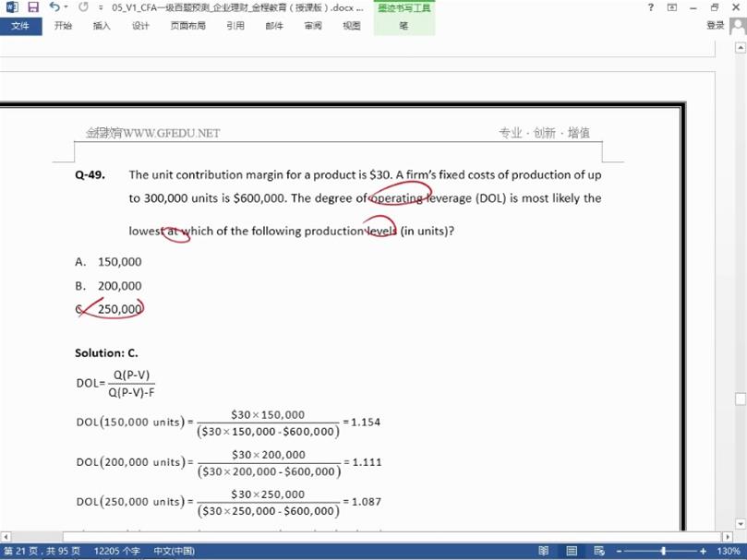The image size is (747, 560).
Task: Switch to Read Mode view
Action: [x=543, y=551]
